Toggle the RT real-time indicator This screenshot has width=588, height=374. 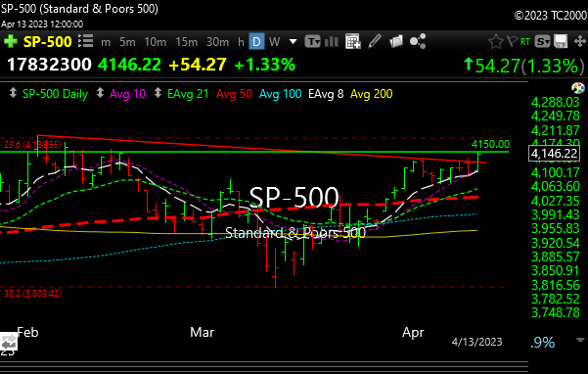[525, 41]
